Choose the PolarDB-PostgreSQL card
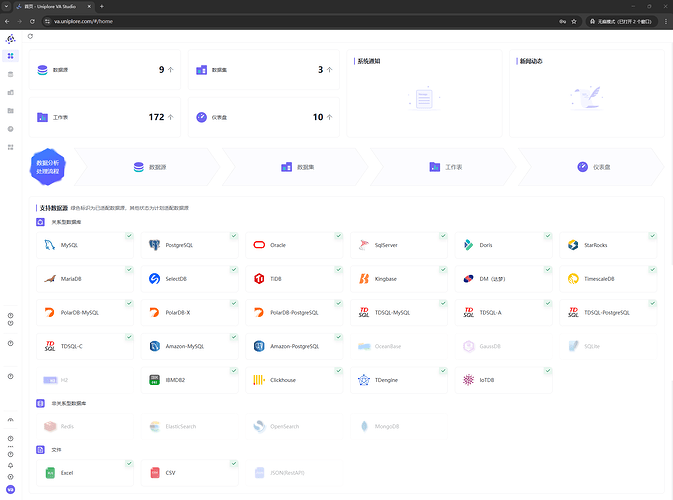 coord(294,312)
